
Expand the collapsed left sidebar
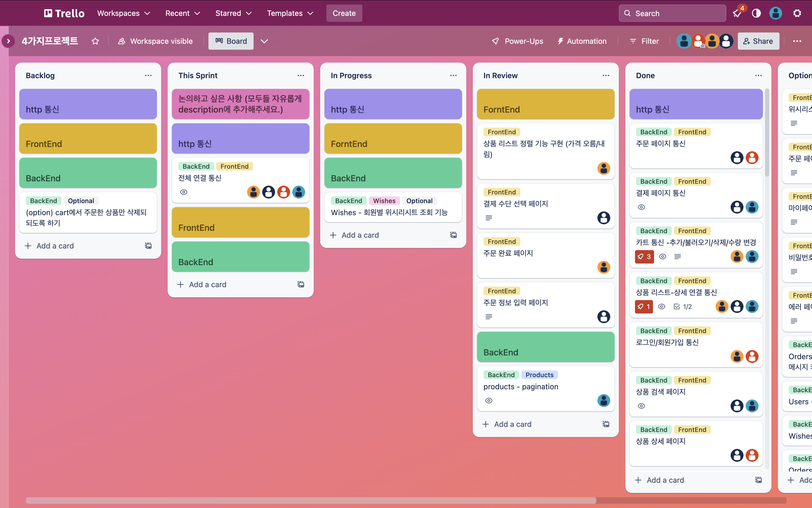coord(8,41)
